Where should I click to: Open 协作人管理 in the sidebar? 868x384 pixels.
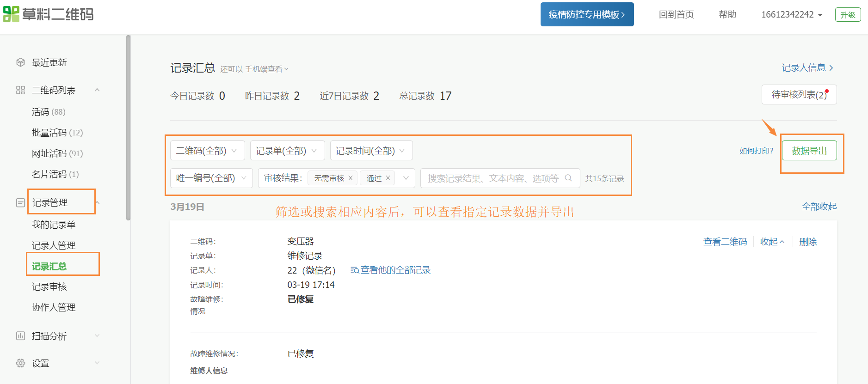(53, 307)
